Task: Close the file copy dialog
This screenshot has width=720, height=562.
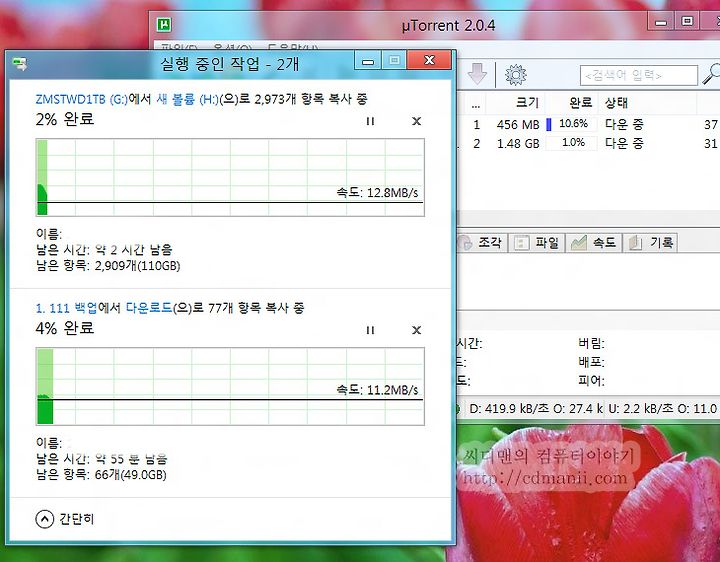Action: [429, 60]
